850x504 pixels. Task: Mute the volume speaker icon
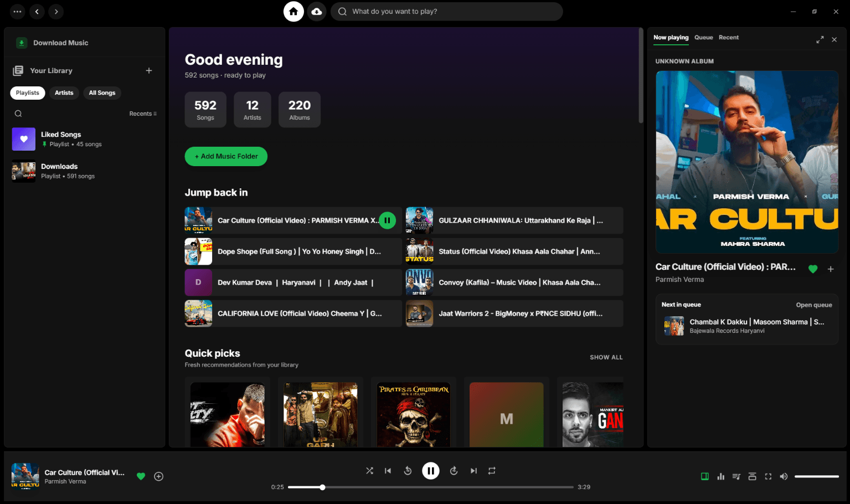tap(784, 476)
